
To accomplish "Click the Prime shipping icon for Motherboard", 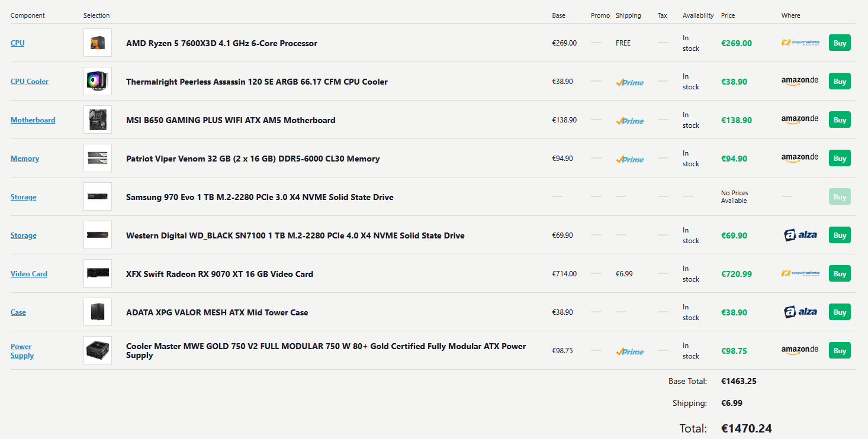I will pyautogui.click(x=629, y=121).
